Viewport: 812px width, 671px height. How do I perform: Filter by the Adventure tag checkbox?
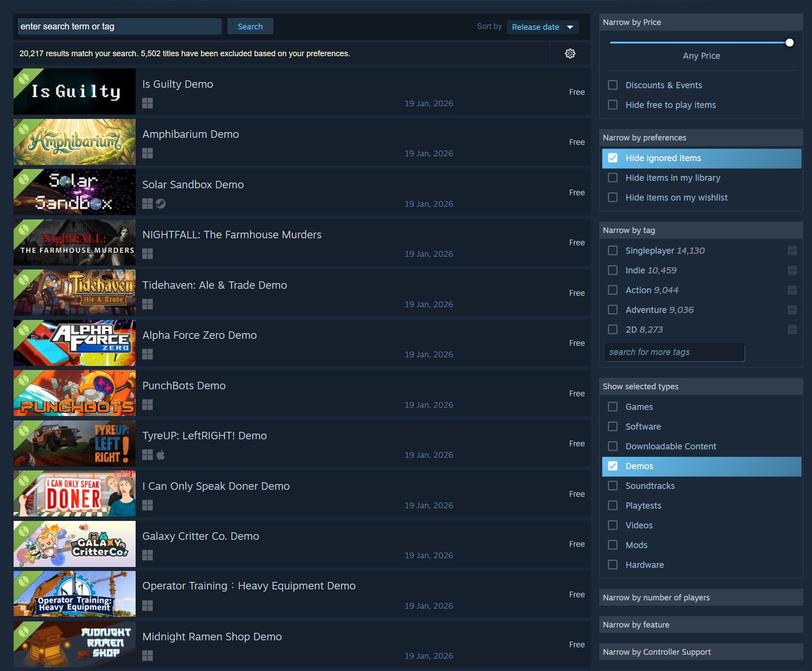[613, 310]
